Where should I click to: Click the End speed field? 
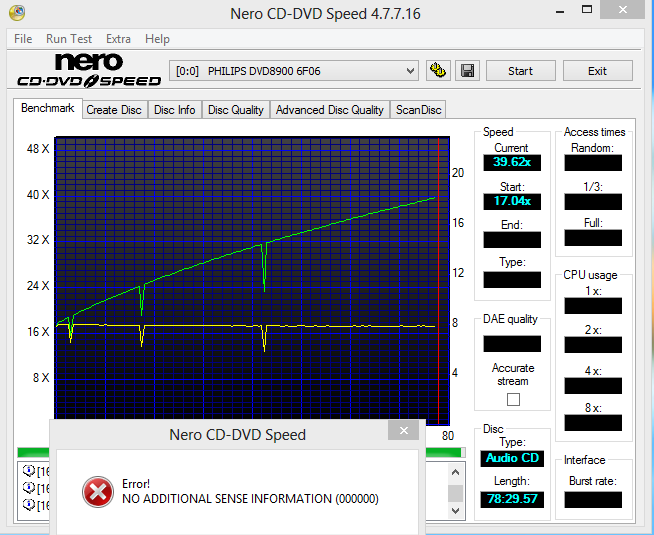(512, 240)
